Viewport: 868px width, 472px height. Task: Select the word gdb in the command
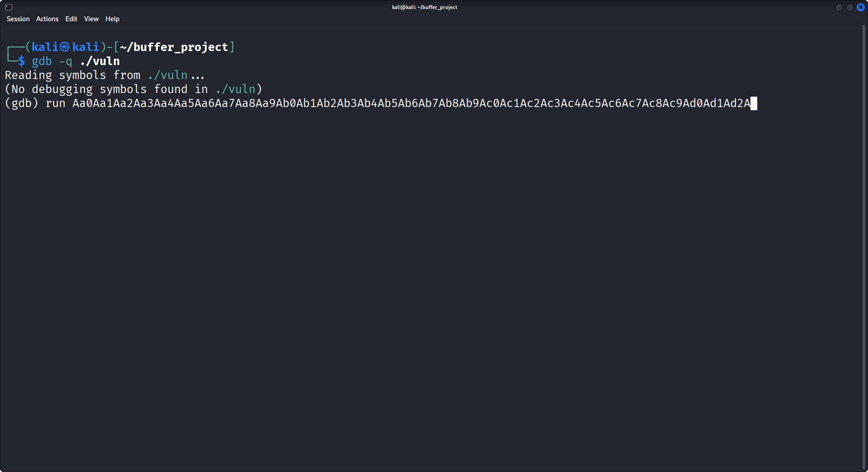42,61
